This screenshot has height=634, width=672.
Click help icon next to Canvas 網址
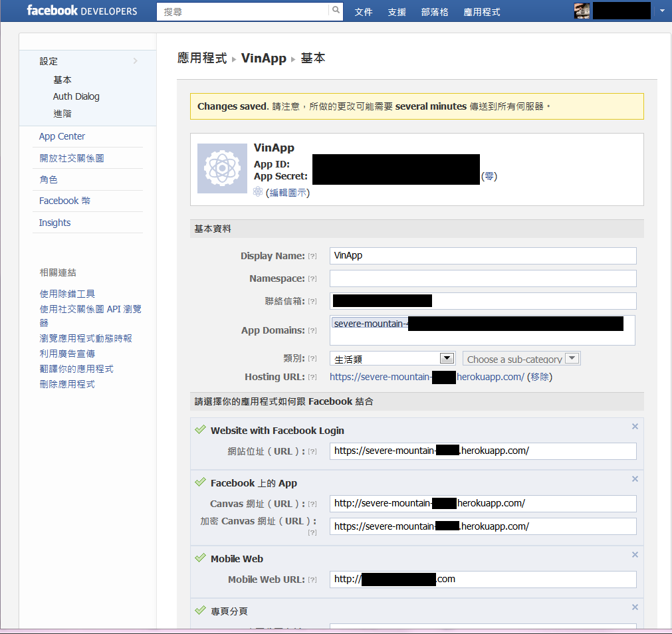tap(312, 504)
